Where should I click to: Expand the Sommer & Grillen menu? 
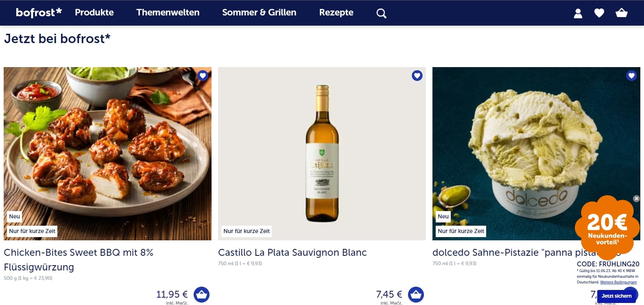point(259,13)
